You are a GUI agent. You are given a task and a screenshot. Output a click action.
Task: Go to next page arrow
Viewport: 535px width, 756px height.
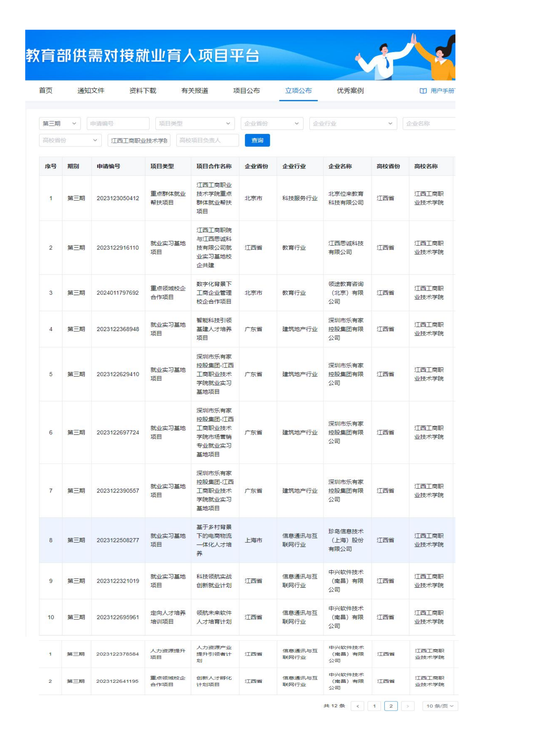408,706
